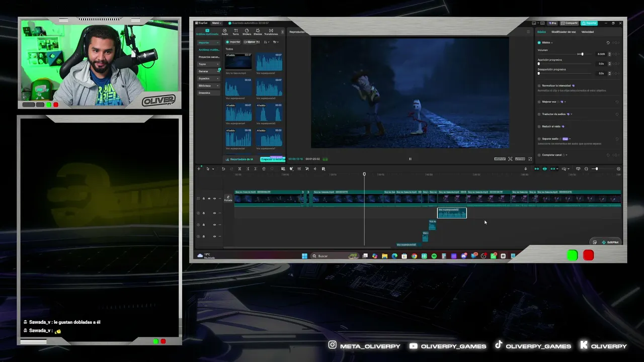Image resolution: width=644 pixels, height=362 pixels.
Task: Click the screenshot focus icon below the preview
Action: point(510,159)
